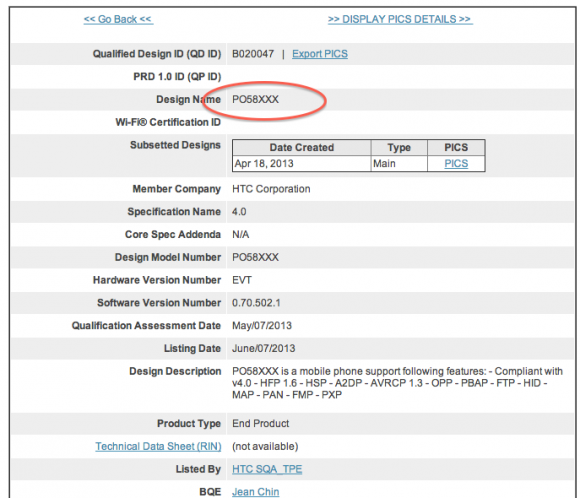Click the Date Created column header
Image resolution: width=580 pixels, height=498 pixels.
coord(301,147)
